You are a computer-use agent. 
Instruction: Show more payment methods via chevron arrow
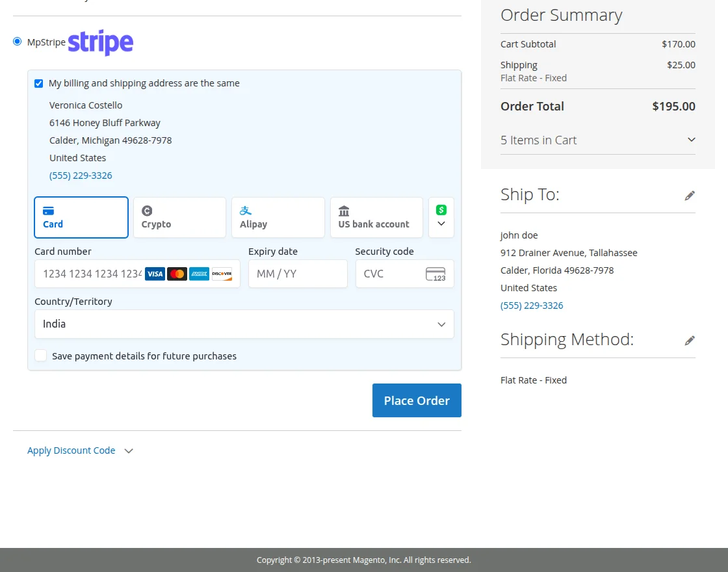pos(441,225)
